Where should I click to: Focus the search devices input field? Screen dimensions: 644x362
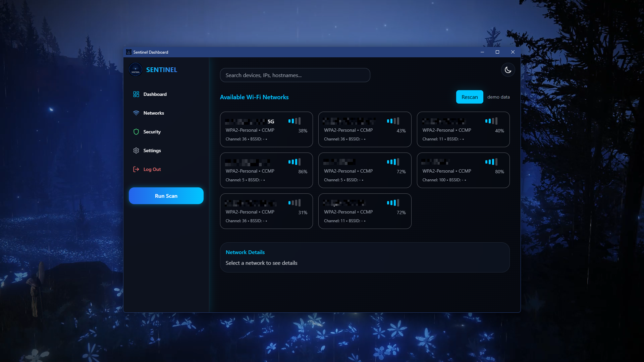pos(295,75)
